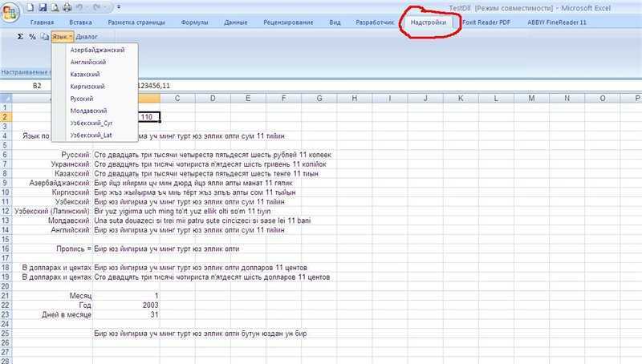Screen dimensions: 642x364
Task: Collapse the Язык dropdown menu button
Action: pyautogui.click(x=63, y=36)
